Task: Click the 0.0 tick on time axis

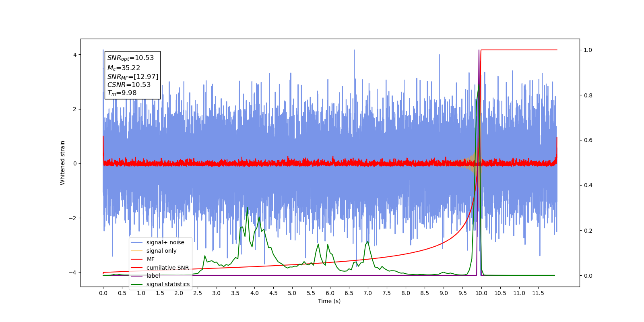Action: (x=103, y=293)
